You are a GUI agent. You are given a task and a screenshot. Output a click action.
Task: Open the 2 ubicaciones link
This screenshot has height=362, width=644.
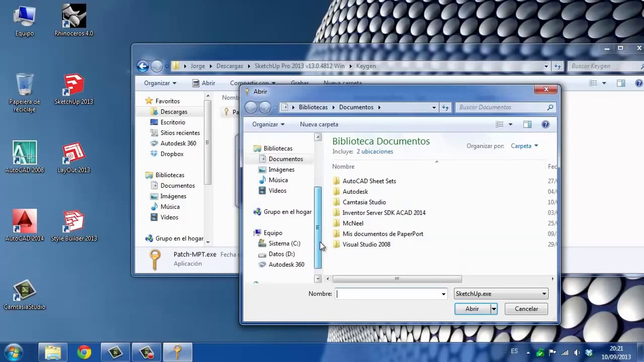375,152
